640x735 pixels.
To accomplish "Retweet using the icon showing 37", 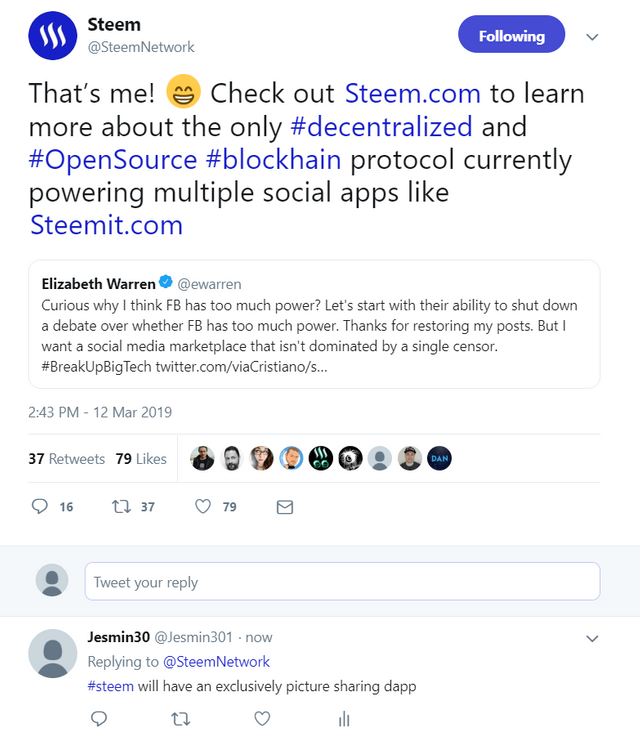I will [x=121, y=506].
